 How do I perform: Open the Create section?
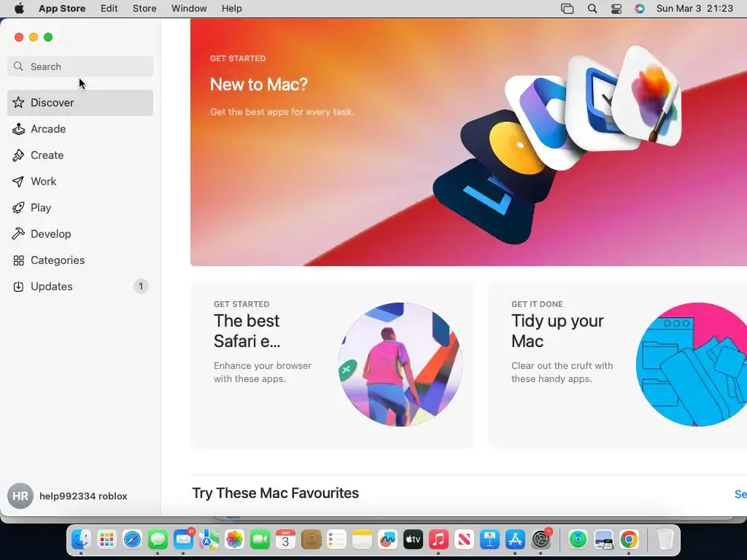coord(80,155)
